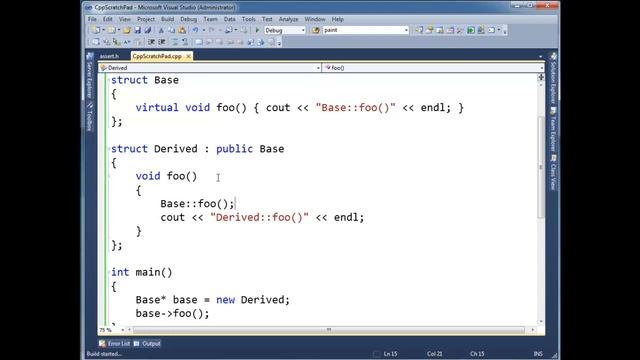Click the vertical scrollbar of the editor
The image size is (640, 360).
541,167
